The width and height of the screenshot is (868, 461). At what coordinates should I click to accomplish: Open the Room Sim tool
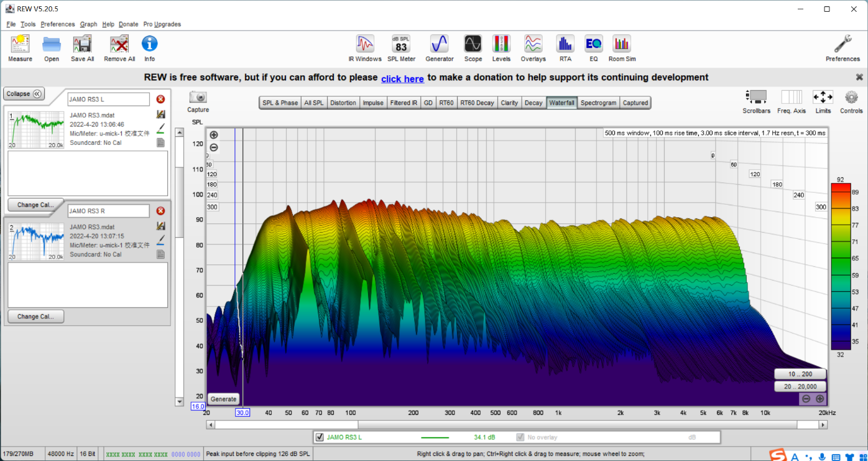[x=621, y=45]
